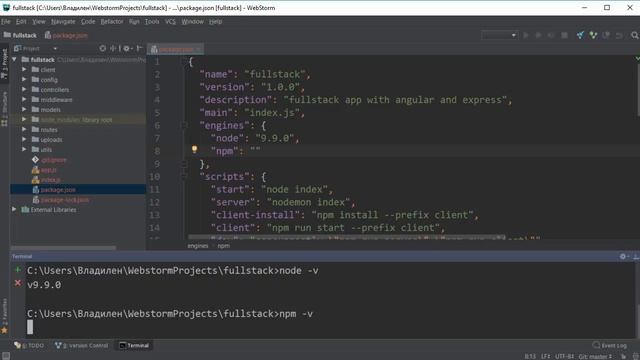The width and height of the screenshot is (640, 360).
Task: Open the Navigate menu
Action: click(63, 21)
